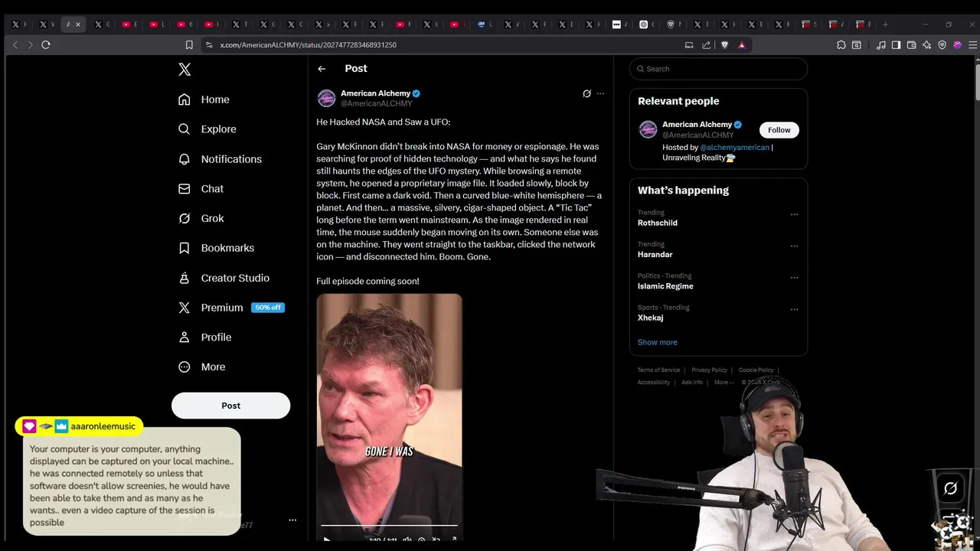Image resolution: width=980 pixels, height=551 pixels.
Task: Open the Rothschild trending topic
Action: click(658, 223)
